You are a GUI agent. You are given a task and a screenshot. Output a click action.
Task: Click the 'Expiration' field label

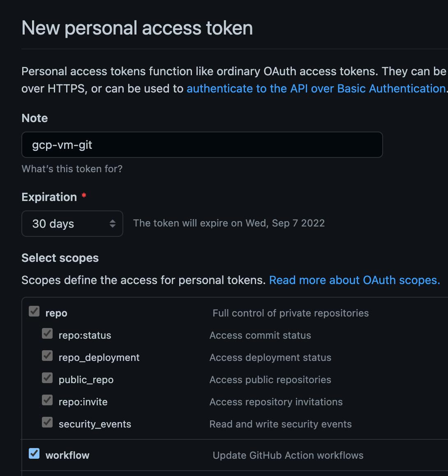(x=49, y=197)
